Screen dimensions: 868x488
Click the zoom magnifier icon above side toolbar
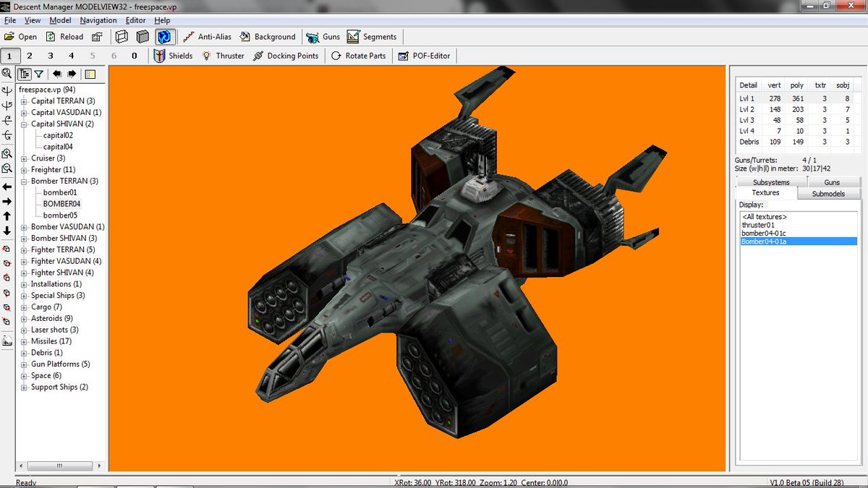coord(7,74)
